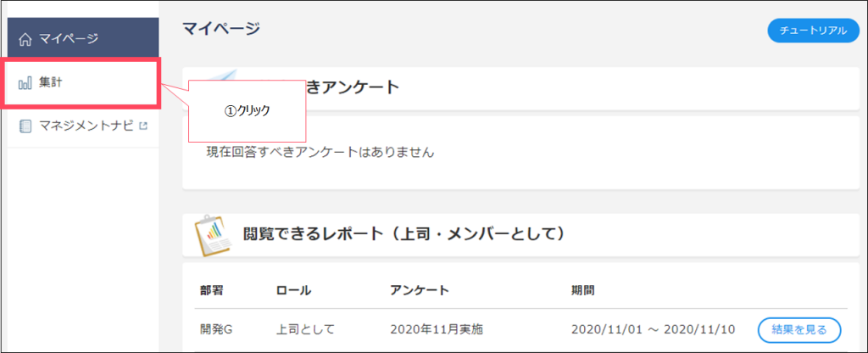Screen dimensions: 868x353
Task: Click the 期間 column header
Action: 583,290
